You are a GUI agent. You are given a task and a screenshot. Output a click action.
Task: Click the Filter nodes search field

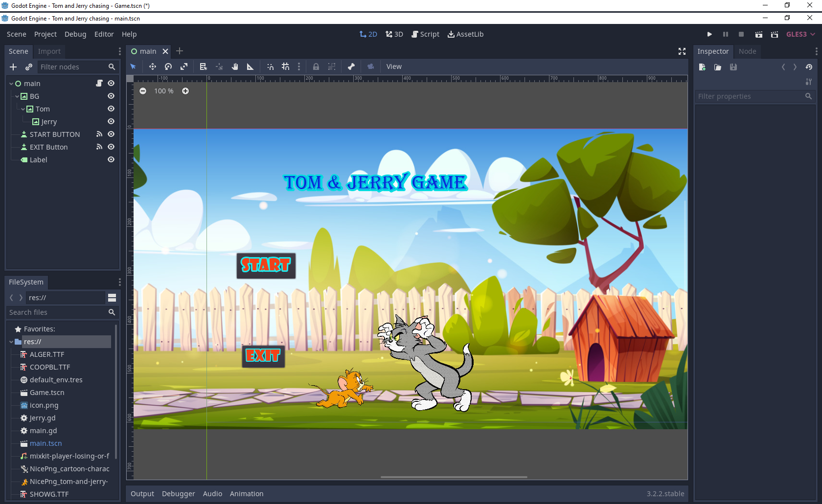pos(73,67)
